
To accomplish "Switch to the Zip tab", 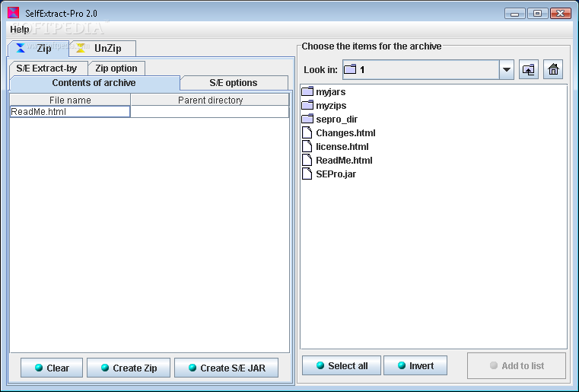I will (38, 49).
